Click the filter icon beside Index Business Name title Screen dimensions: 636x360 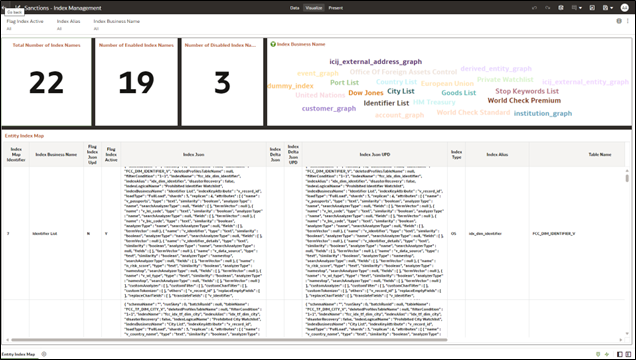[x=273, y=44]
